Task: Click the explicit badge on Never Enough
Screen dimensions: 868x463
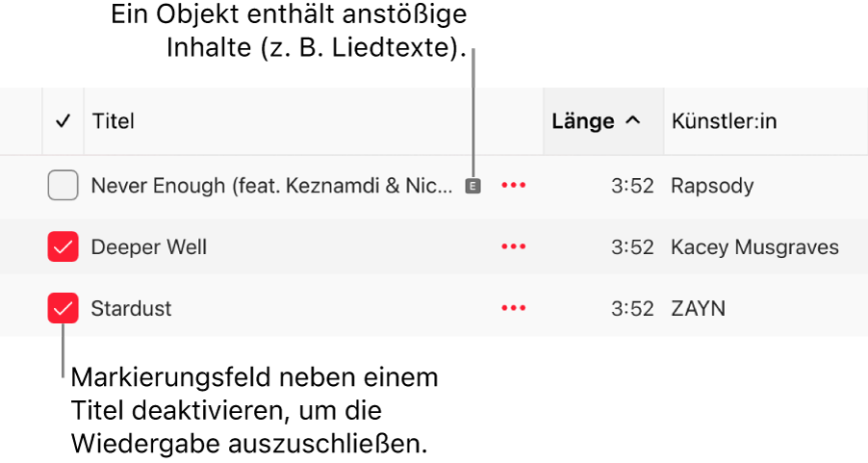Action: click(x=472, y=186)
